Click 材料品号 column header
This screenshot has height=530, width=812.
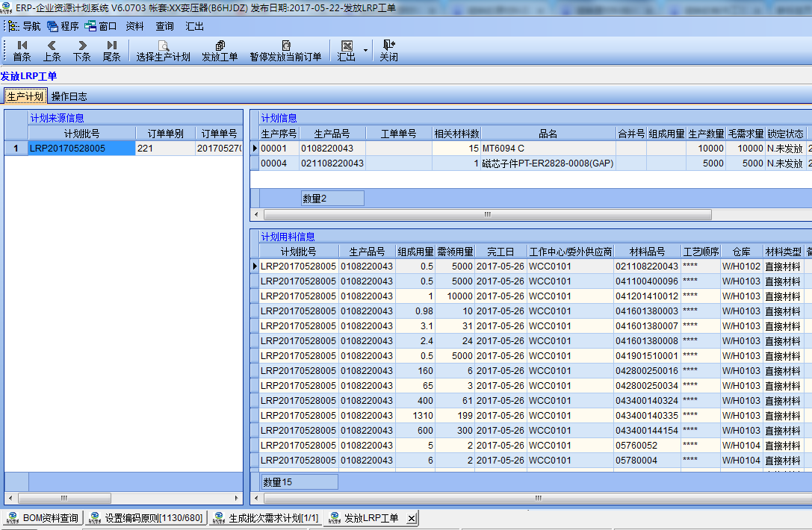pos(647,252)
